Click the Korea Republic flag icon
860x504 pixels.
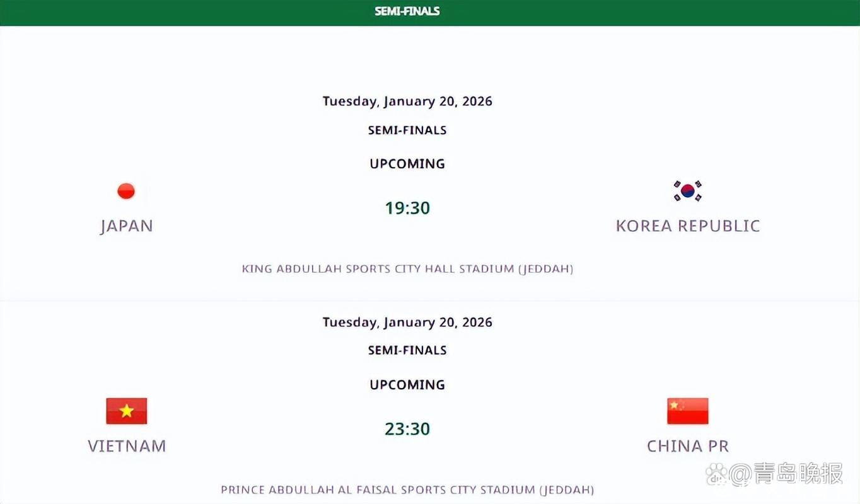[x=687, y=191]
